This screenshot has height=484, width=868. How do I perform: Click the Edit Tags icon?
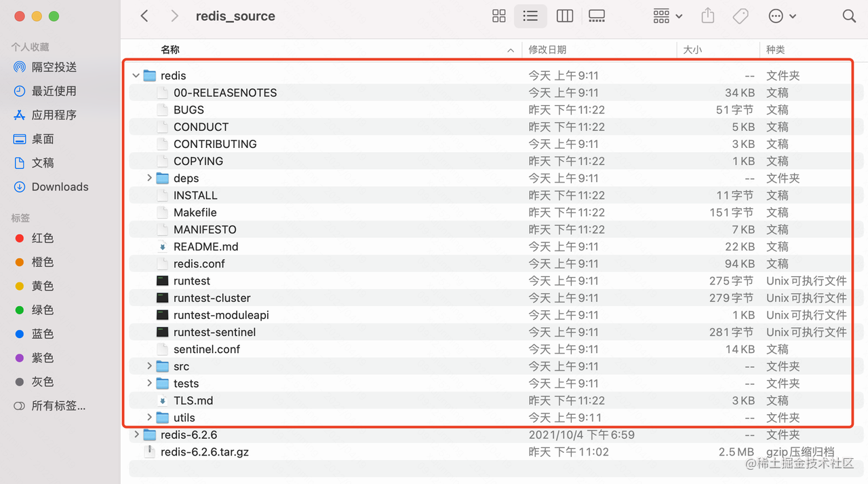[x=741, y=16]
